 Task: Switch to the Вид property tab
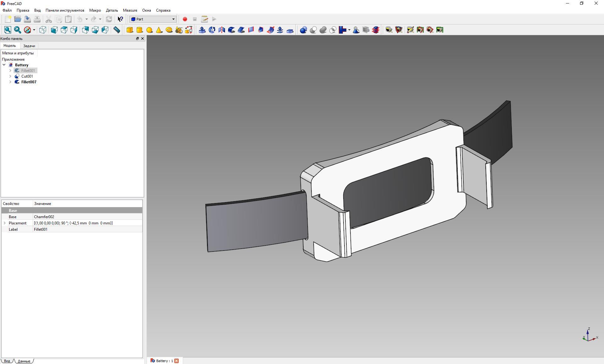click(x=7, y=361)
